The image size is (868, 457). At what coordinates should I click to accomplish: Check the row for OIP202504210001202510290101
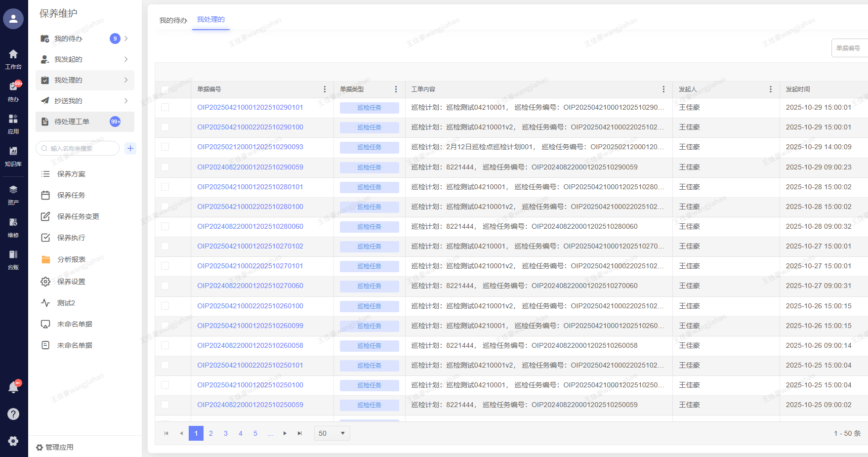click(x=165, y=107)
